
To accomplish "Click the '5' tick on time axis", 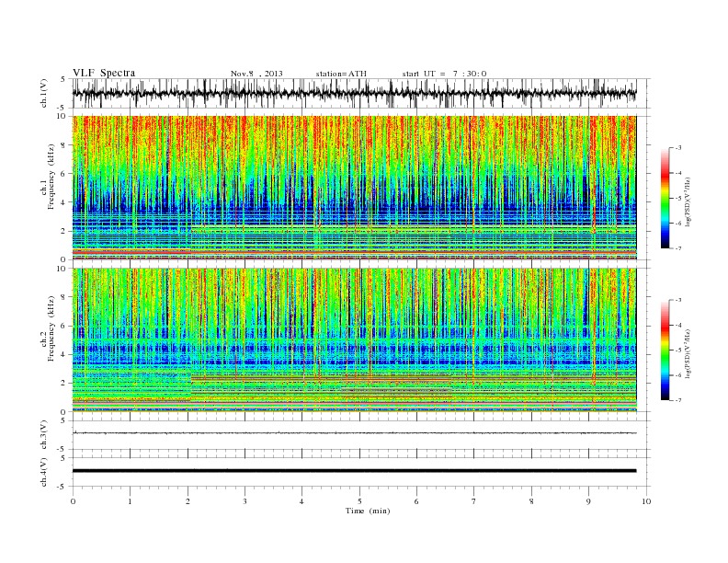I will click(x=359, y=501).
